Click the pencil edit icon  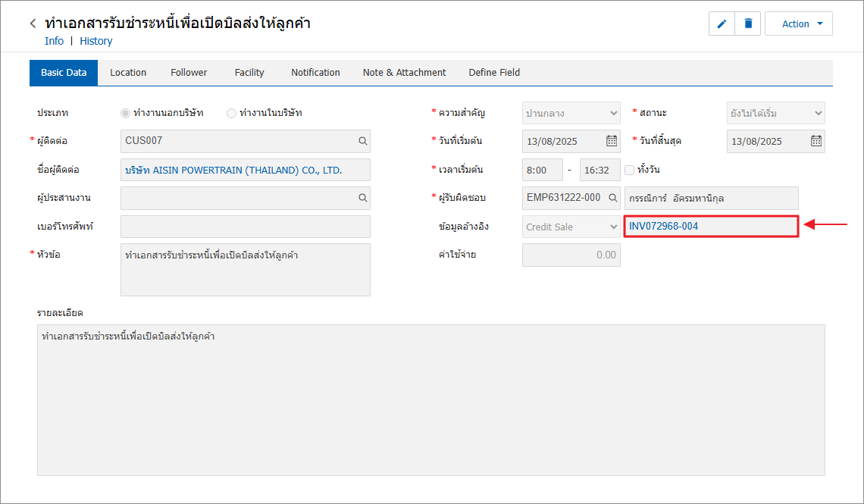tap(722, 23)
